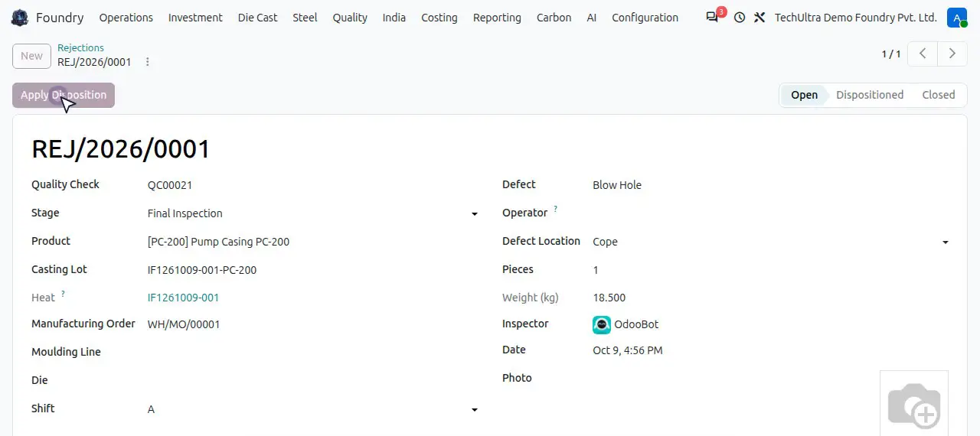
Task: Upload a photo using the camera icon
Action: pyautogui.click(x=914, y=405)
